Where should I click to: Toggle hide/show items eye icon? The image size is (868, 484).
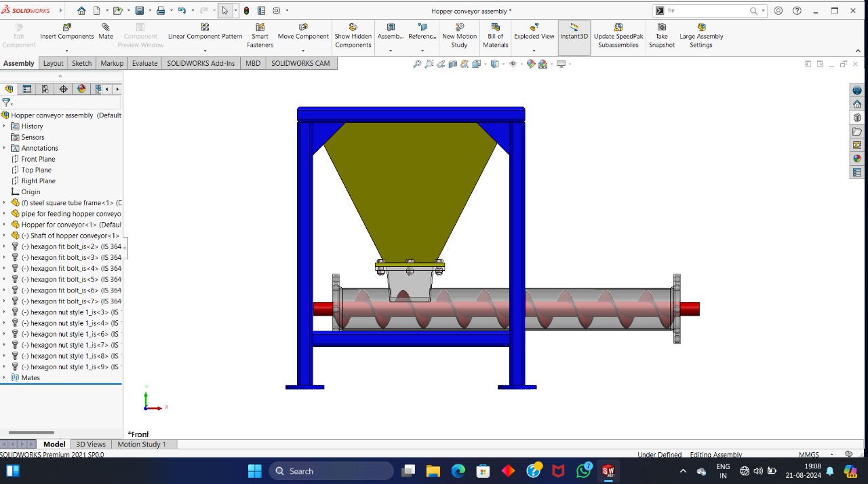click(513, 64)
